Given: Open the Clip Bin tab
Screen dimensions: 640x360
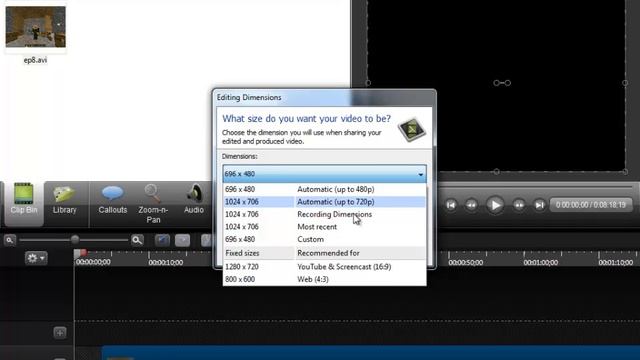Looking at the screenshot, I should pos(24,203).
